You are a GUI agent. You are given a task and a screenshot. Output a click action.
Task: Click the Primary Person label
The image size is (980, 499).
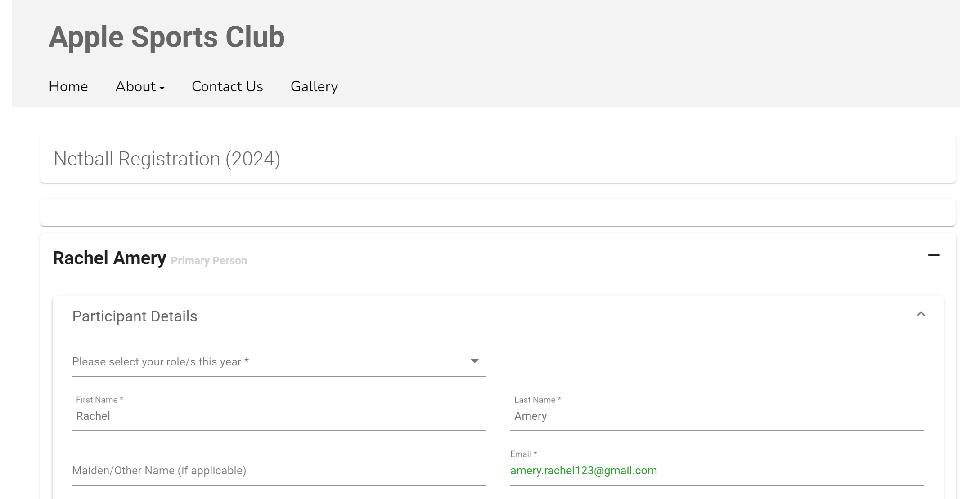209,261
